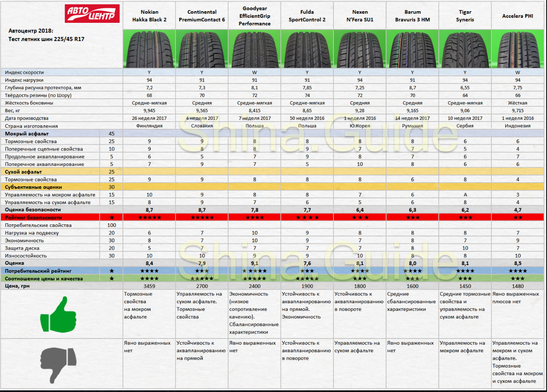
Task: Click the Tigar Syneris column header
Action: coord(465,16)
